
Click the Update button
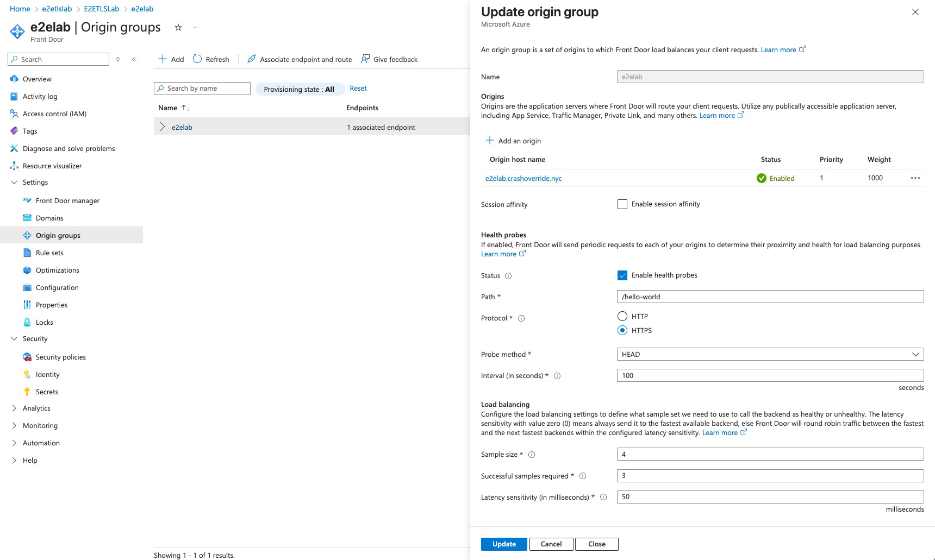503,544
